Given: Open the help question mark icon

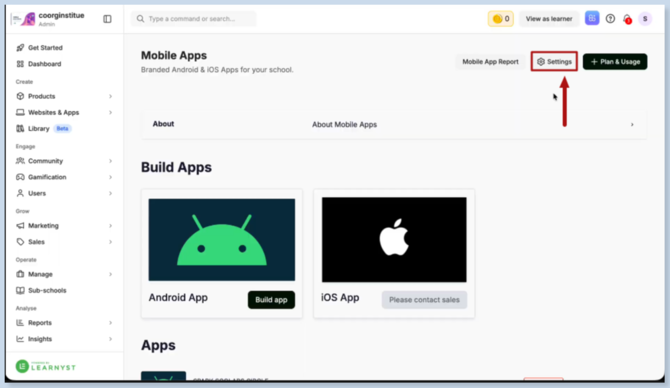Looking at the screenshot, I should (x=610, y=19).
